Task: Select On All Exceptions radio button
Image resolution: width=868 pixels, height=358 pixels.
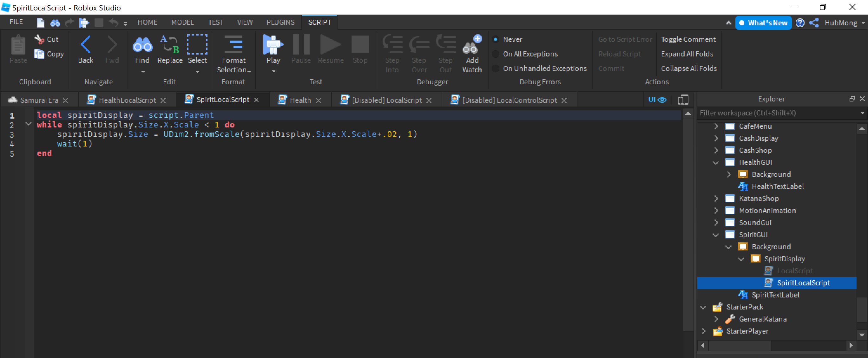Action: 495,54
